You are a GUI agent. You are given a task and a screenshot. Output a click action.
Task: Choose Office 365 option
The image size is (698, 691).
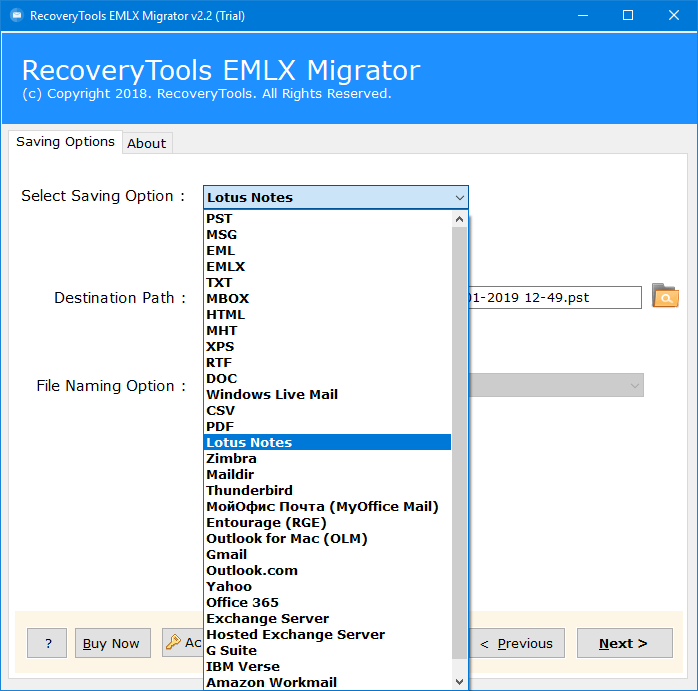point(327,603)
